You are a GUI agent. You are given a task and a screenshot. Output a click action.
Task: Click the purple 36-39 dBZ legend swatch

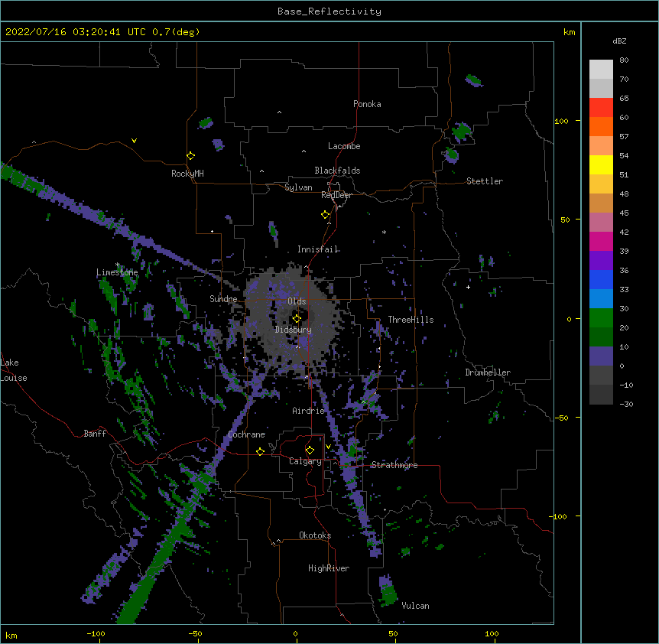601,261
